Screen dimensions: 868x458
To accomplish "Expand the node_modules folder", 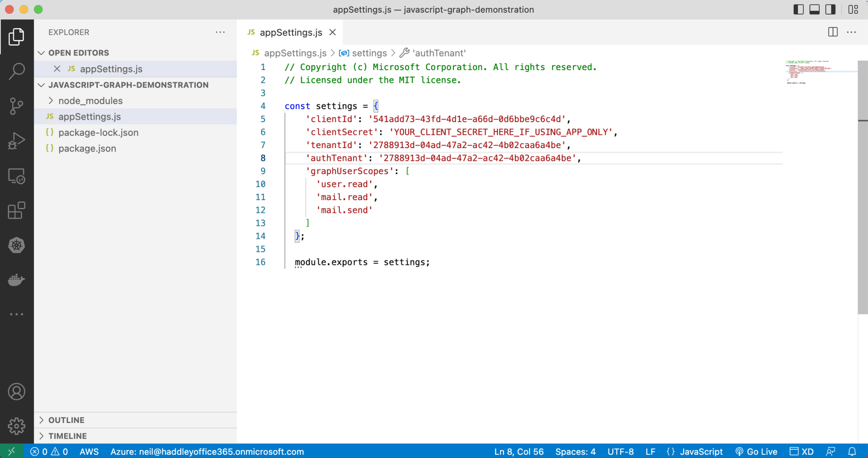I will (x=90, y=101).
